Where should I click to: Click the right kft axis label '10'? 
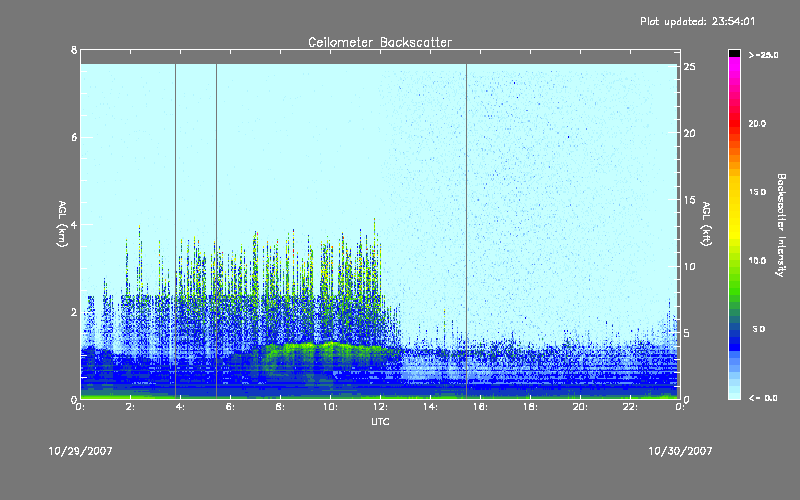690,266
